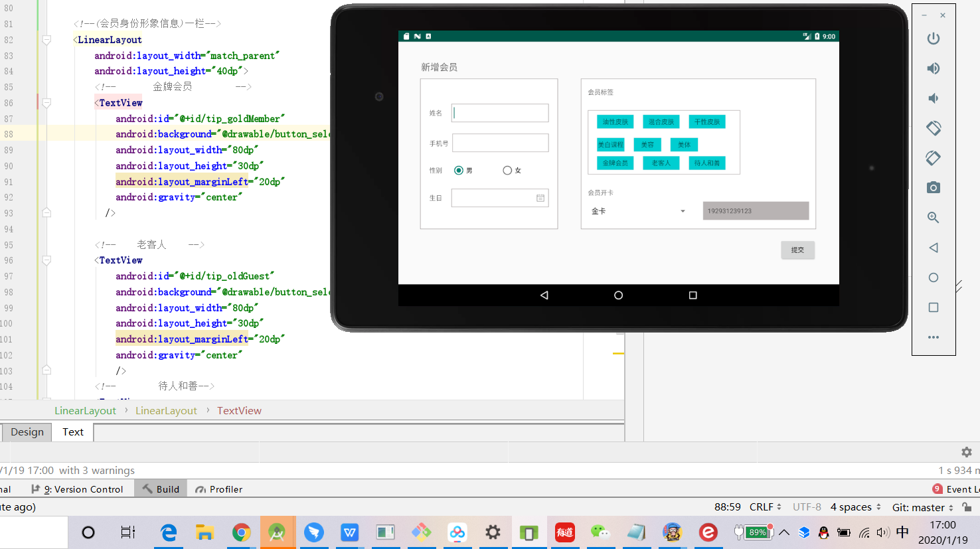Click the read-only lock icon in status bar
980x549 pixels.
pyautogui.click(x=967, y=507)
